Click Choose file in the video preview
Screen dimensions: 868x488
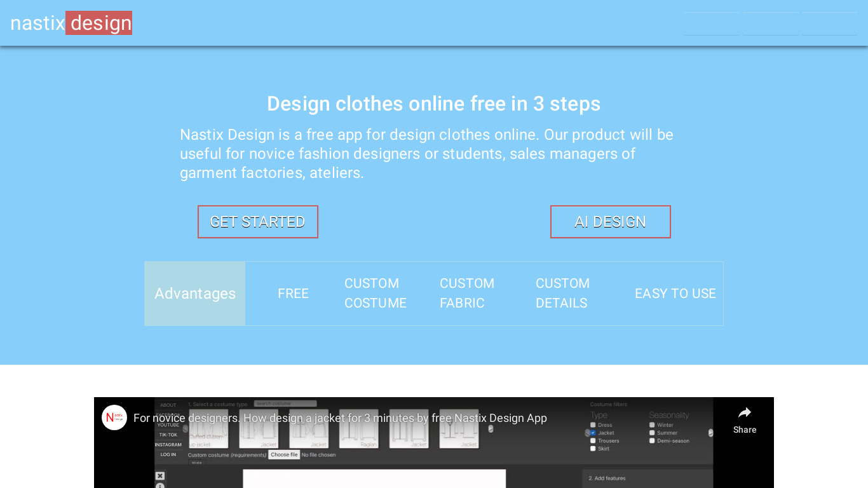[283, 455]
